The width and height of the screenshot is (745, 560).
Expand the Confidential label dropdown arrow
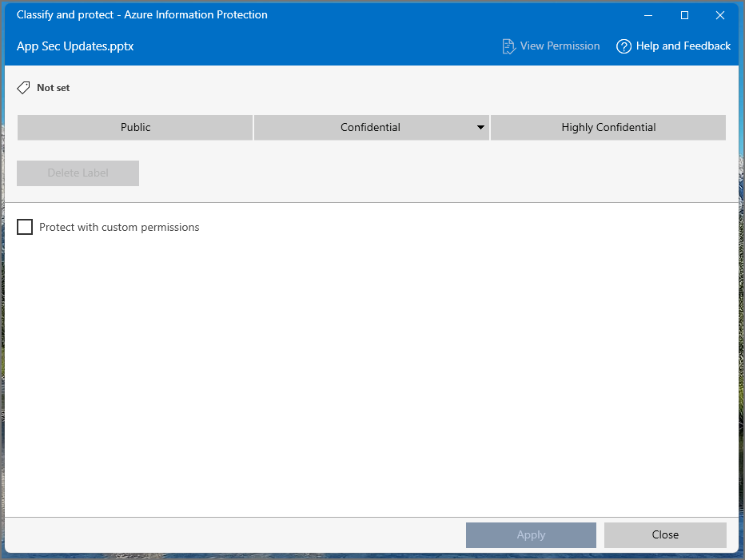(480, 127)
